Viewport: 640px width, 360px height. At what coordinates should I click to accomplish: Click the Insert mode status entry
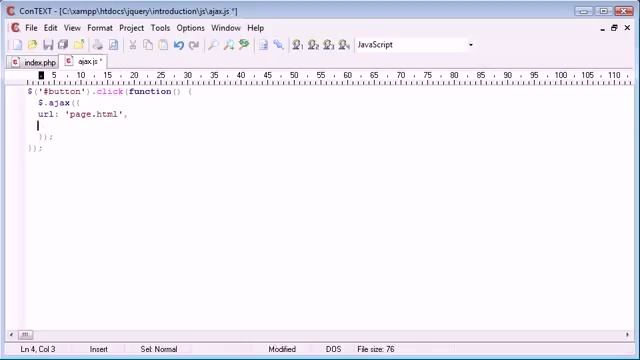click(x=98, y=349)
